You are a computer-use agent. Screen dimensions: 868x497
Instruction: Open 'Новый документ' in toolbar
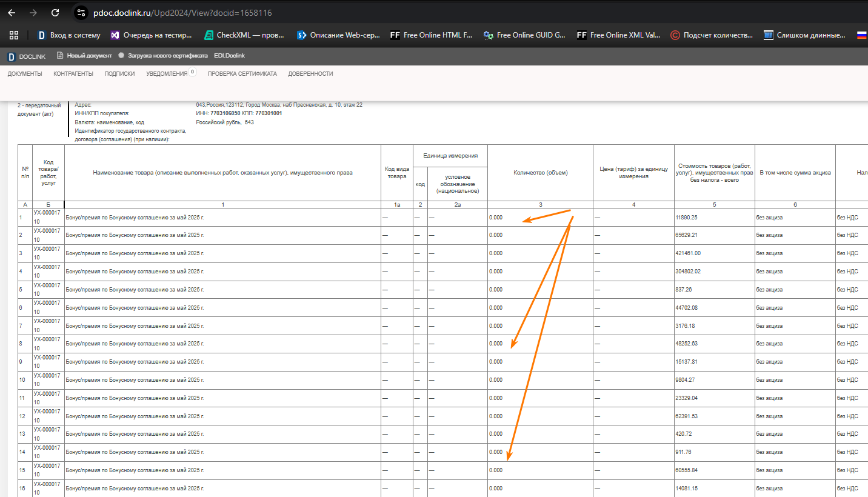[x=84, y=56]
